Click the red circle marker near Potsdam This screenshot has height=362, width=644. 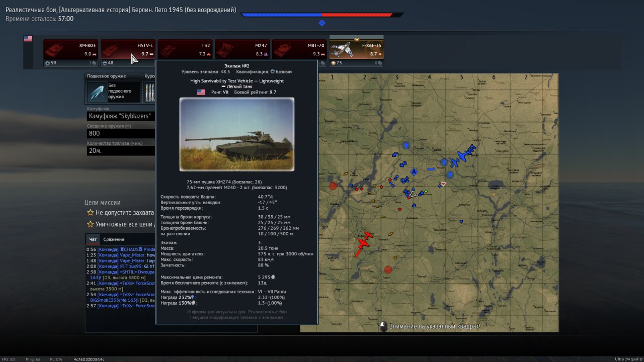tap(333, 186)
